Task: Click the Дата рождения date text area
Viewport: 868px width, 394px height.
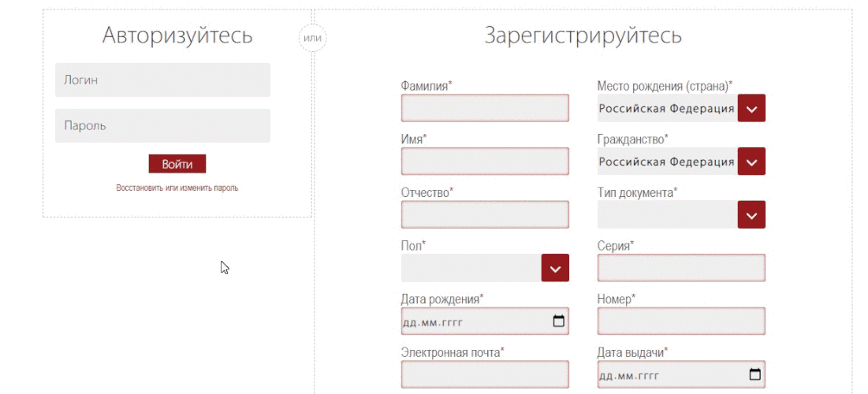Action: click(x=465, y=322)
